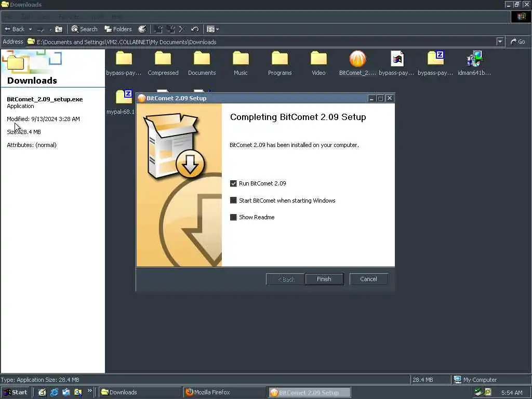Select the BitComet_2 setup file icon
Viewport: 532px width, 399px height.
point(357,63)
